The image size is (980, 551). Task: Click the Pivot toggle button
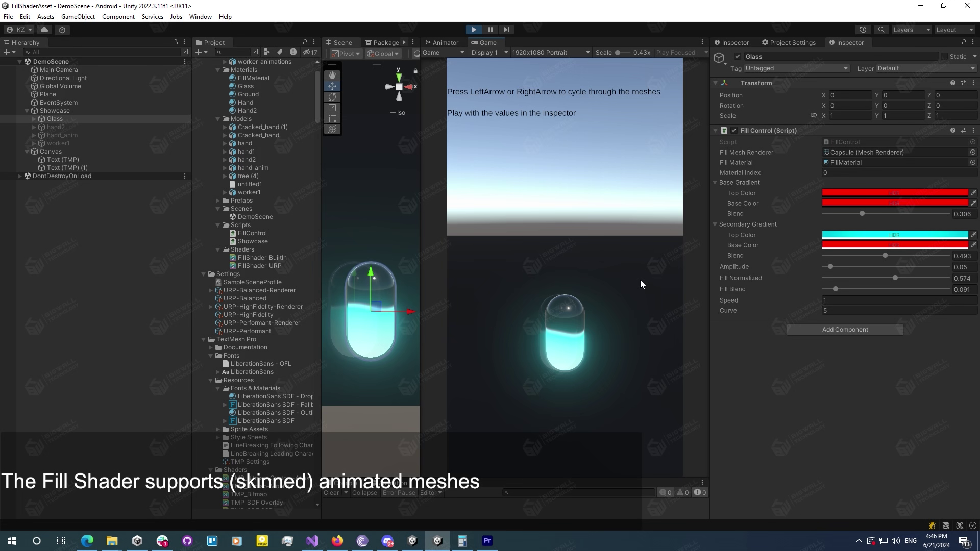point(346,53)
